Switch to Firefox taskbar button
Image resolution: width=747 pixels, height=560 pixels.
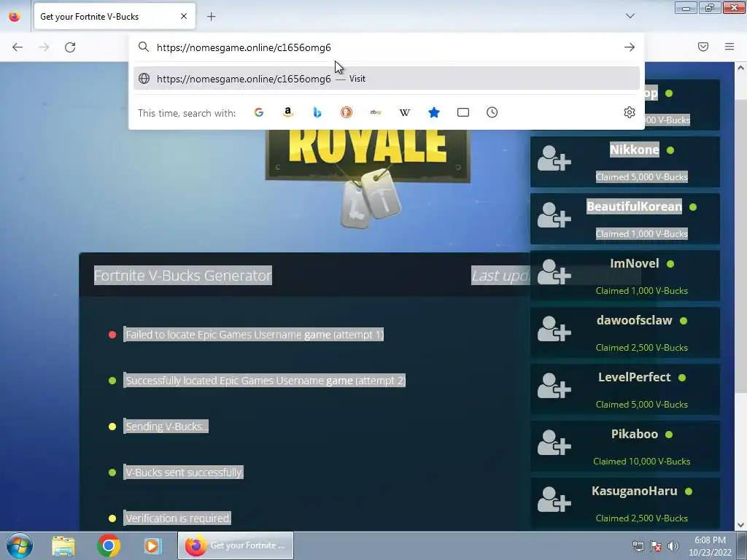tap(236, 545)
